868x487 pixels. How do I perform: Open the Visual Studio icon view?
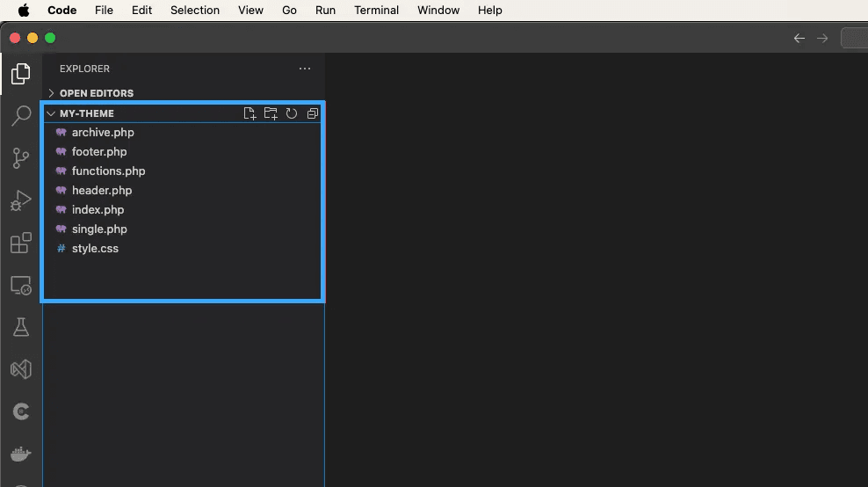click(21, 369)
